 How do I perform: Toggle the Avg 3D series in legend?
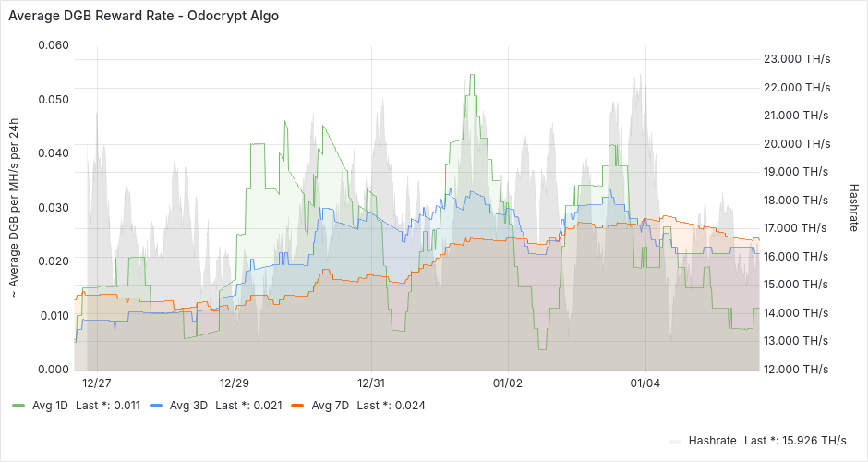tap(187, 405)
